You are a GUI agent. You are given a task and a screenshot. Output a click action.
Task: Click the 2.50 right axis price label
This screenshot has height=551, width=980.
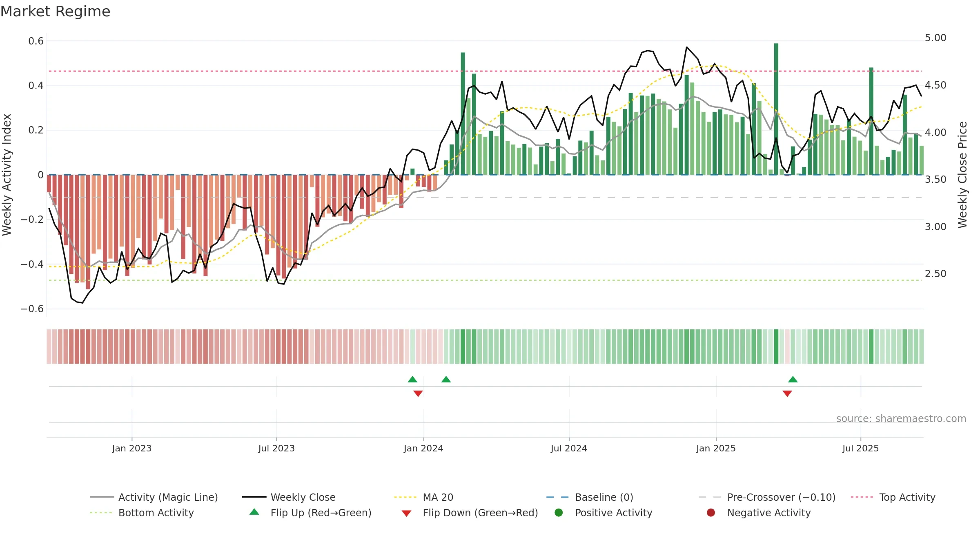point(935,273)
